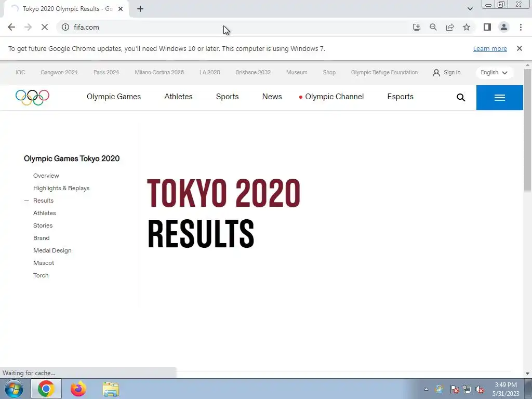Click the Museum link
This screenshot has width=532, height=399.
[x=297, y=72]
